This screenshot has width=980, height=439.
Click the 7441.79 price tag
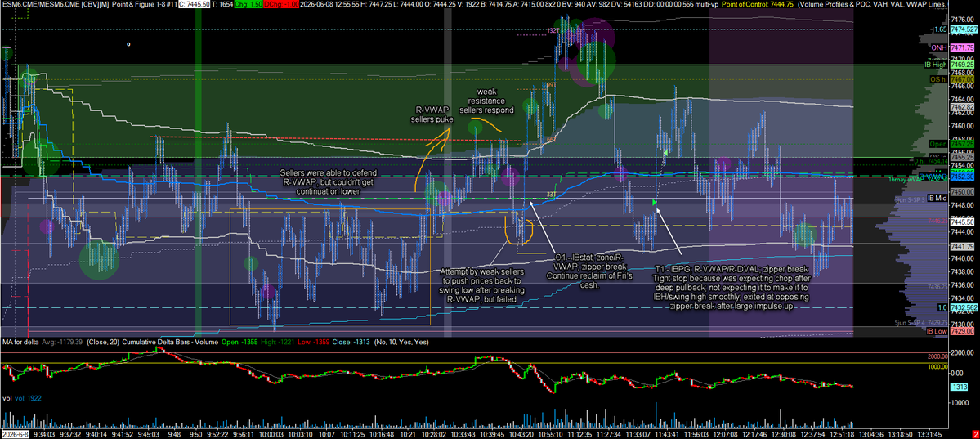click(963, 246)
